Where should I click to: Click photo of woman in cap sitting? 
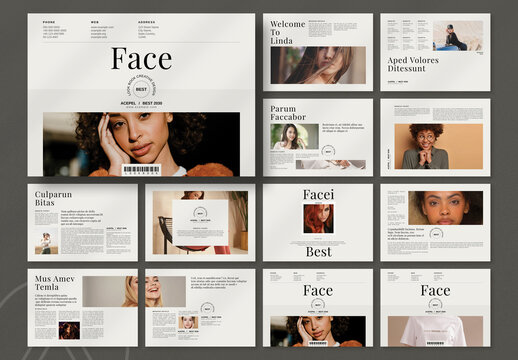click(x=458, y=36)
